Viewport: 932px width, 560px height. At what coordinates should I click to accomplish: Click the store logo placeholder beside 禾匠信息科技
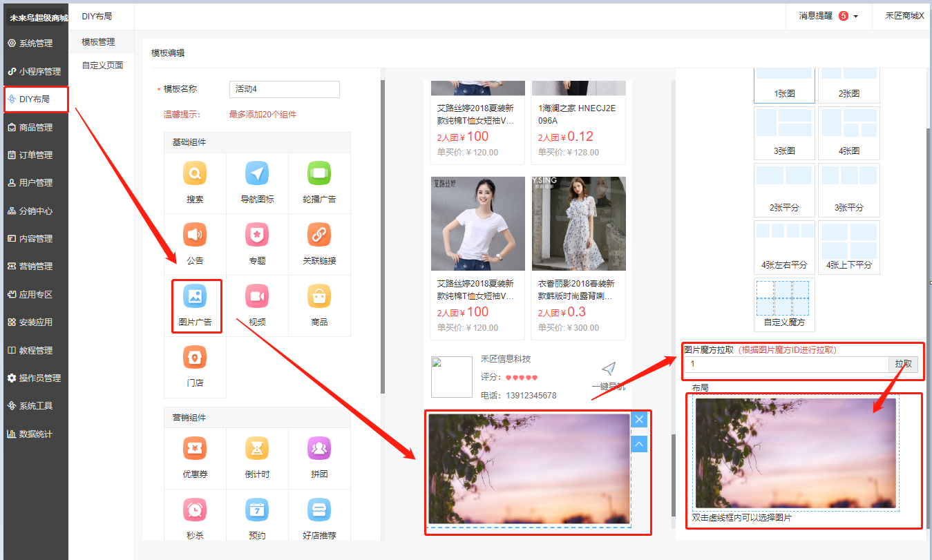(x=452, y=377)
